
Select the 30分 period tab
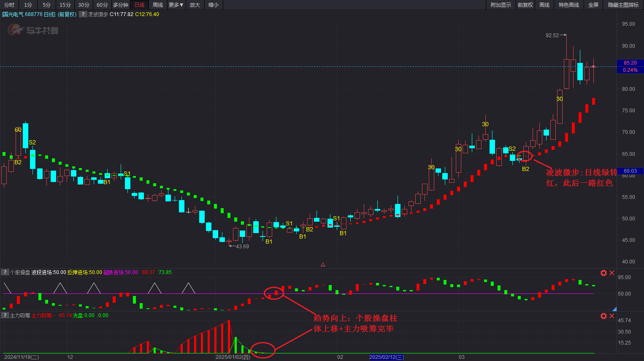(84, 5)
